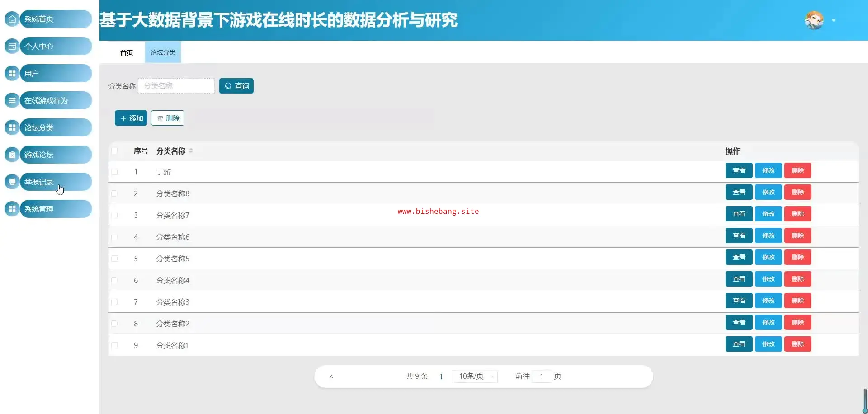
Task: Click the grid icon beside 论坛分类
Action: click(x=12, y=127)
